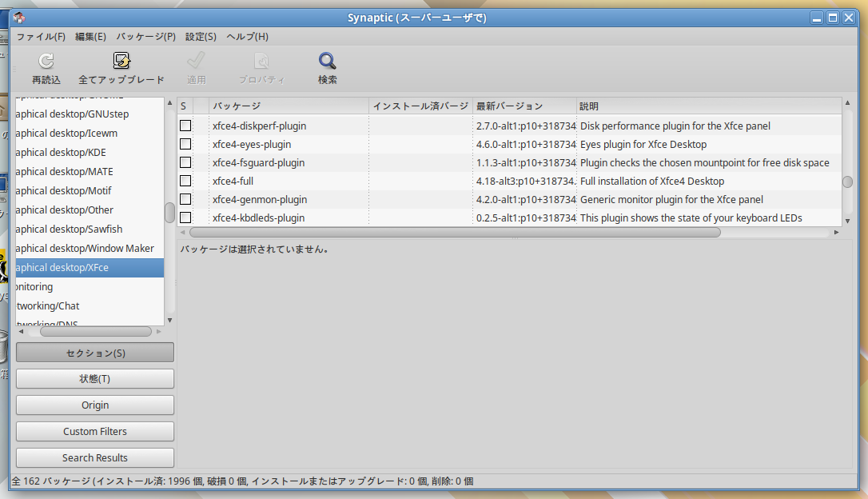Select the Graphical desktop/XFce section
Viewport: 868px width, 499px height.
90,268
